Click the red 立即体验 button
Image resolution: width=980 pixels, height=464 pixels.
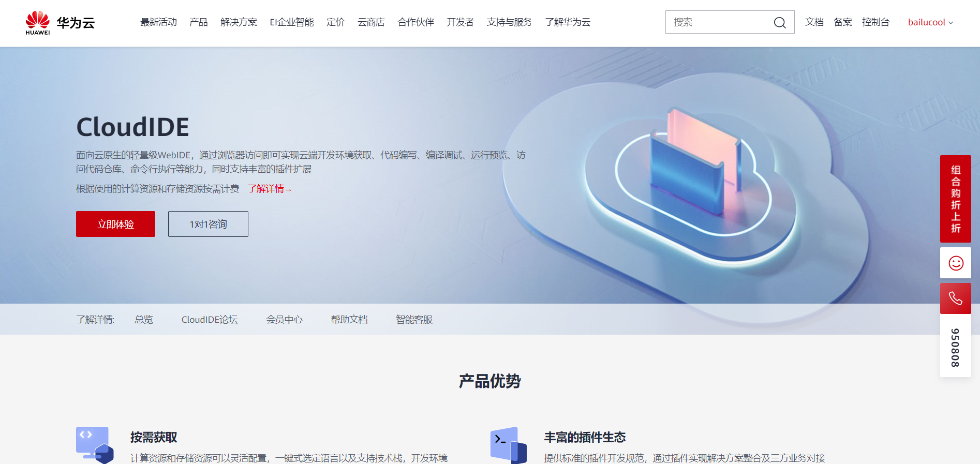(115, 224)
